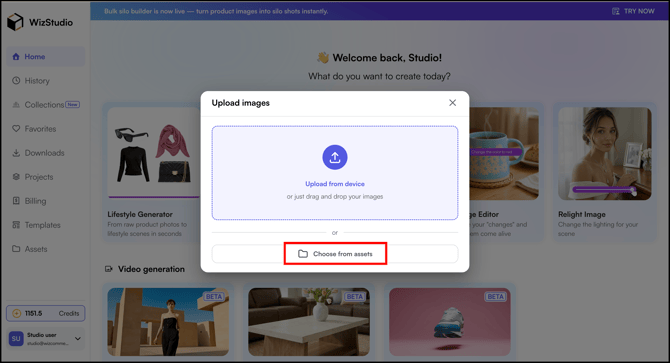
Task: Click the New badge beside Collections
Action: (73, 105)
